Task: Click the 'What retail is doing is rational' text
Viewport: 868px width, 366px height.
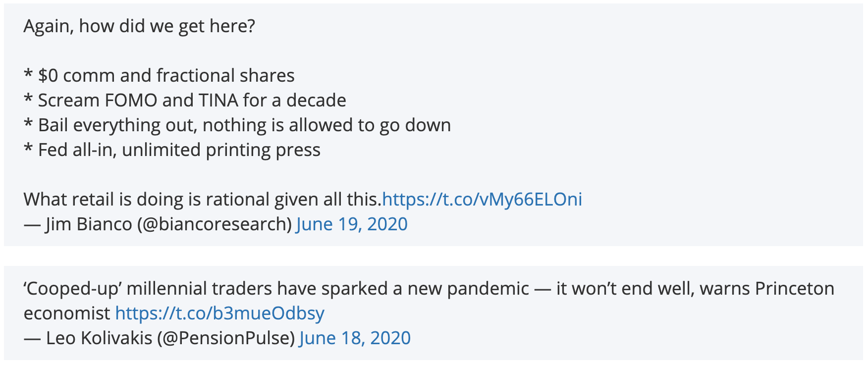Action: coord(203,199)
